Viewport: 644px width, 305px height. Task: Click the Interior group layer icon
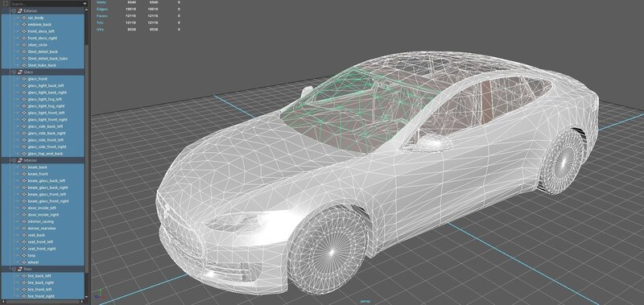(19, 160)
